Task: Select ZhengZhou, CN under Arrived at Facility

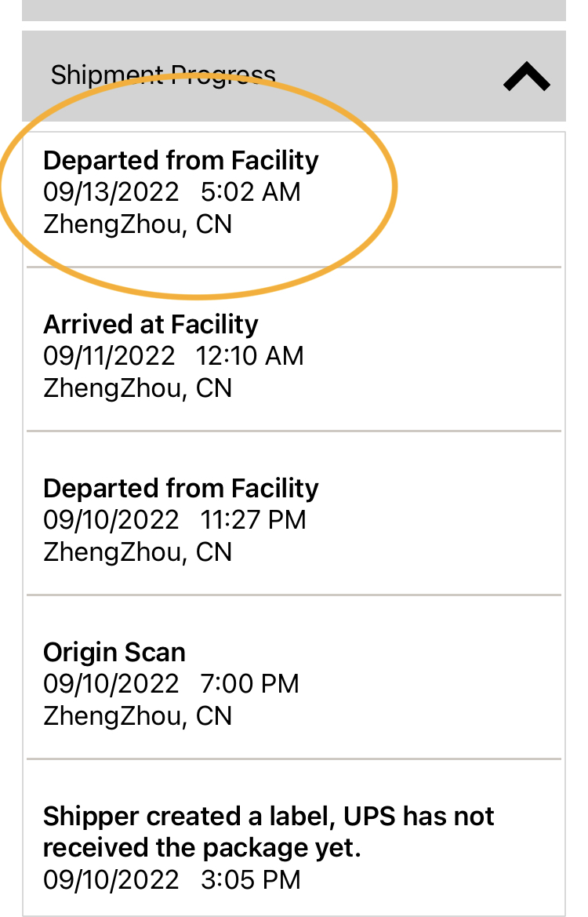Action: (x=137, y=388)
